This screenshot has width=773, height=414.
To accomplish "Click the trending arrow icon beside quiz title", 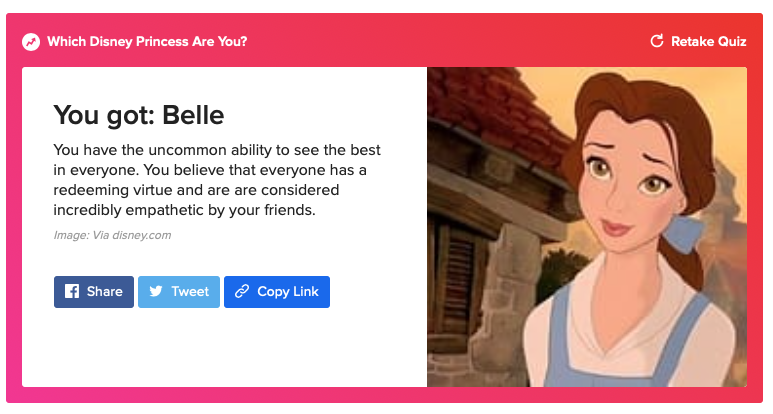I will point(31,42).
